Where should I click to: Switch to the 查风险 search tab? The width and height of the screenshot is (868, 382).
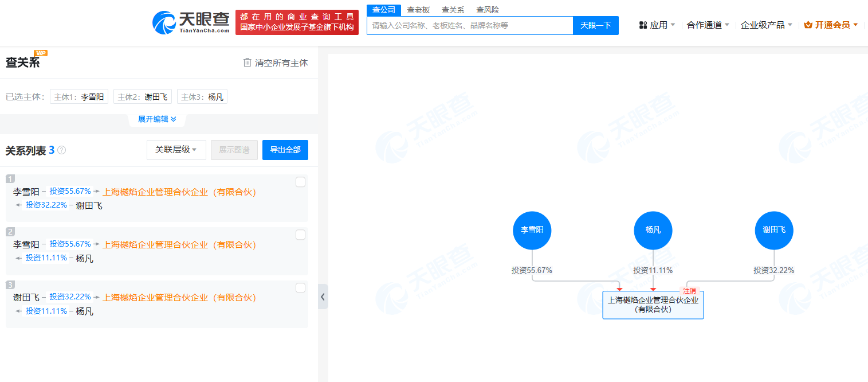tap(488, 10)
